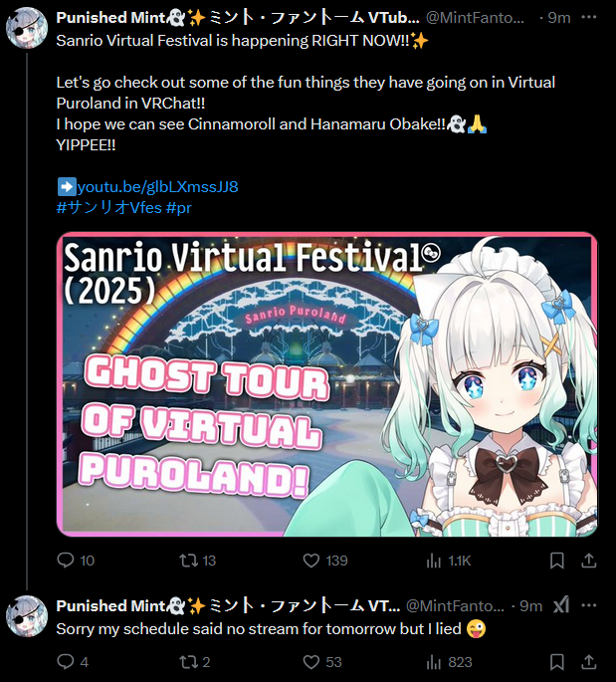Screen dimensions: 616x682
Task: Retweet the Sanrio Virtual Festival post
Action: click(x=198, y=561)
